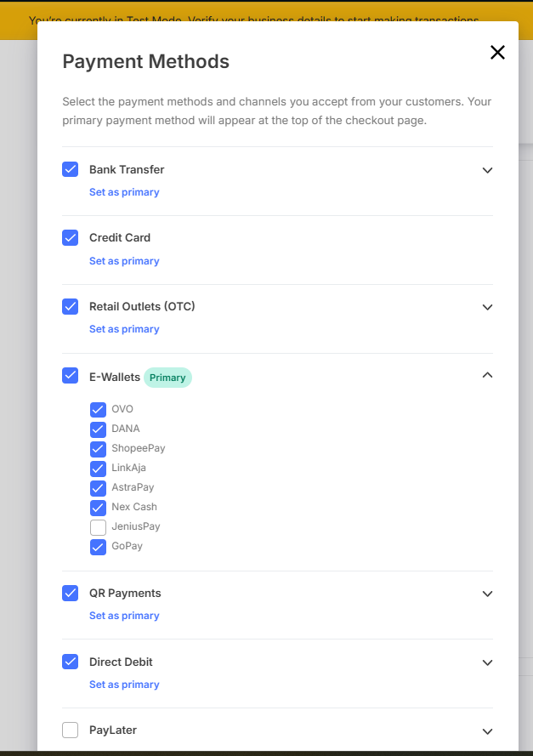Image resolution: width=533 pixels, height=756 pixels.
Task: Uncheck the Bank Transfer checkbox
Action: [x=71, y=169]
